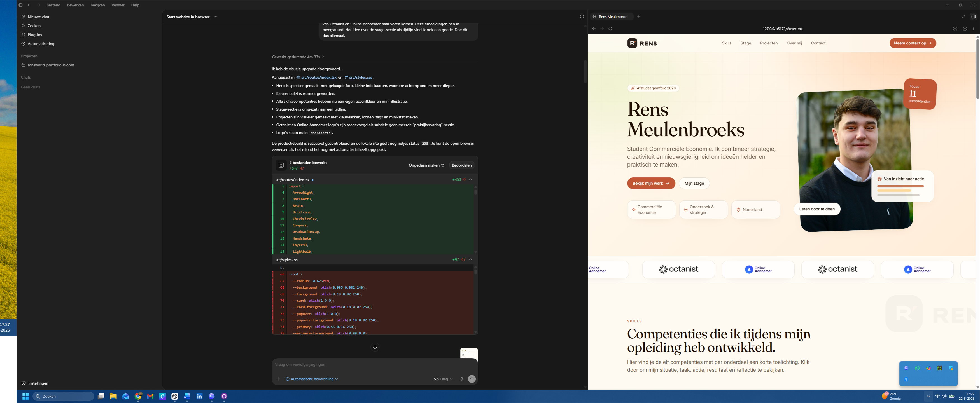980x403 pixels.
Task: Click Bluetooth icon in tray popup
Action: tap(906, 379)
